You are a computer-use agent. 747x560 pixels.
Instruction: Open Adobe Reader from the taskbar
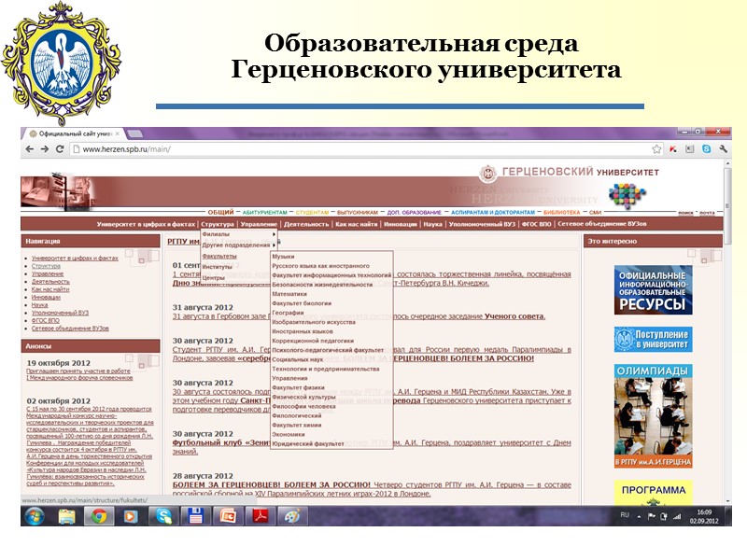(261, 516)
